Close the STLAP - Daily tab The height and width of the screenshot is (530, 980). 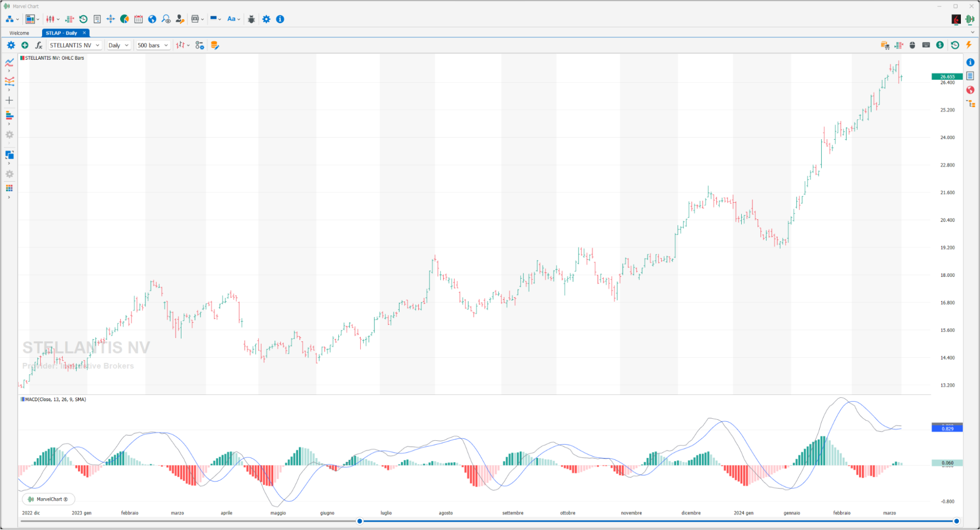84,33
